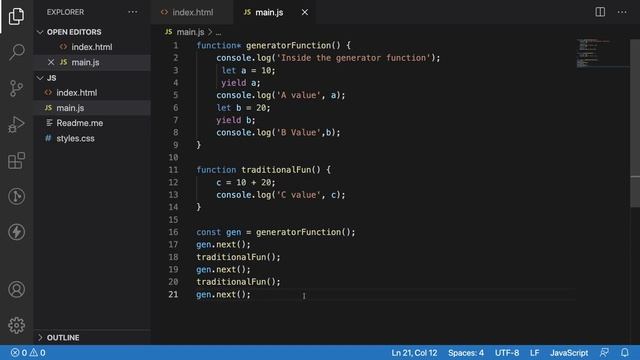Click 'traditionalFun();' on line 18
Screen dimensions: 640x360
click(x=238, y=257)
